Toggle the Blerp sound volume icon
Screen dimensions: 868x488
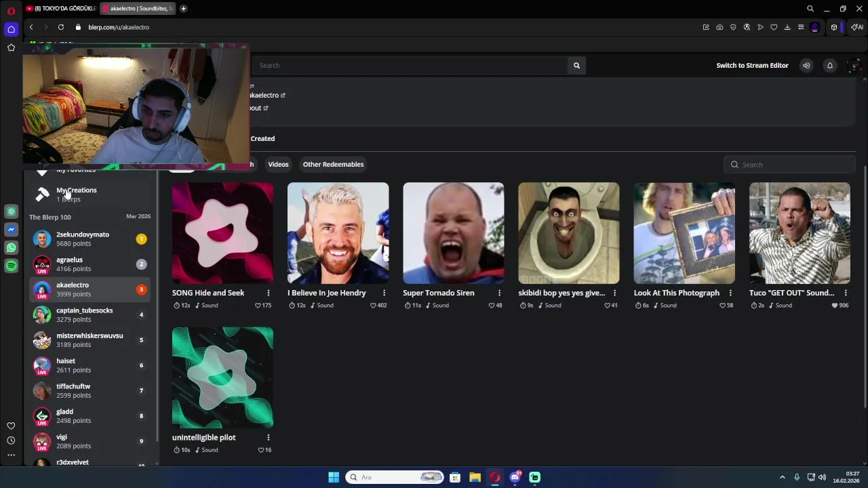(x=806, y=65)
